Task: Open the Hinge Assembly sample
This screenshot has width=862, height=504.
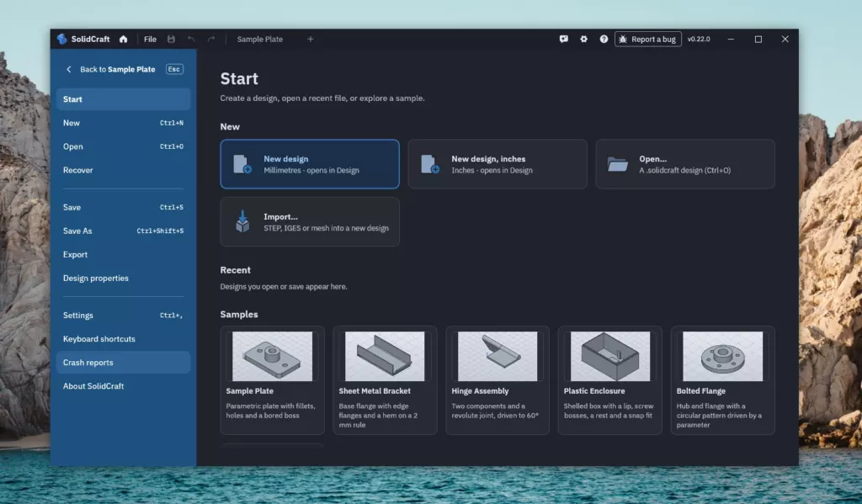Action: point(498,380)
